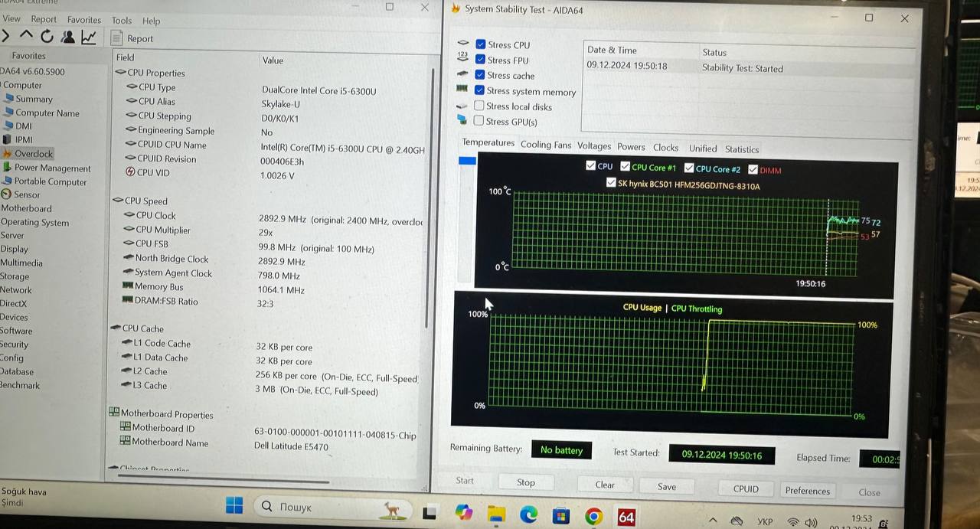
Task: Click the Refresh toolbar icon in AIDA64
Action: tap(47, 36)
